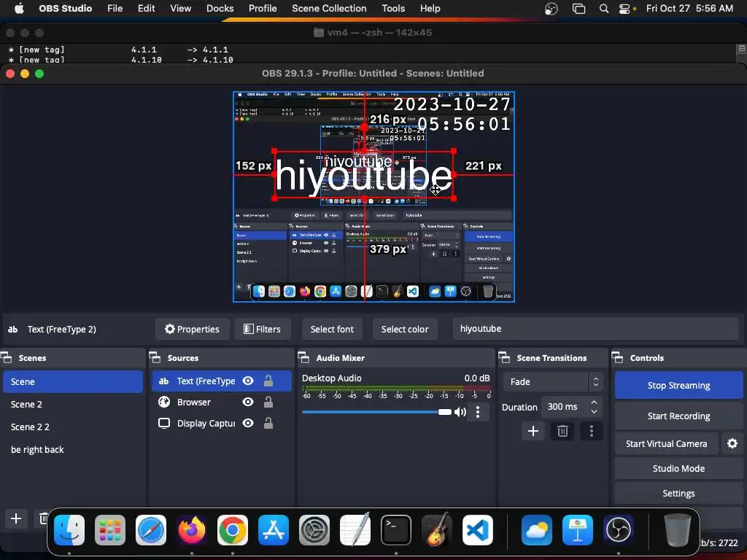Add a new scene with plus button
Screen dimensions: 747x560
16,518
